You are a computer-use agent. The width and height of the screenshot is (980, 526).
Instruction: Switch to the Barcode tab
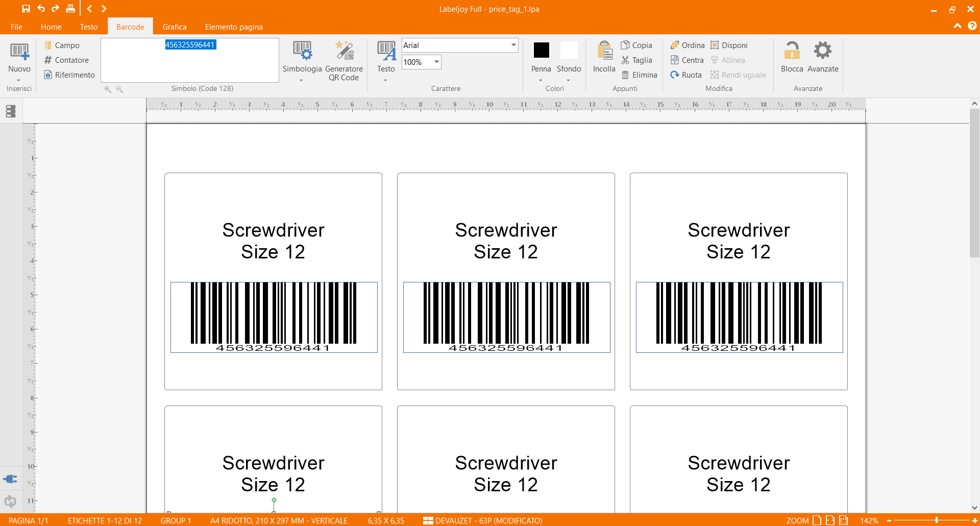130,27
